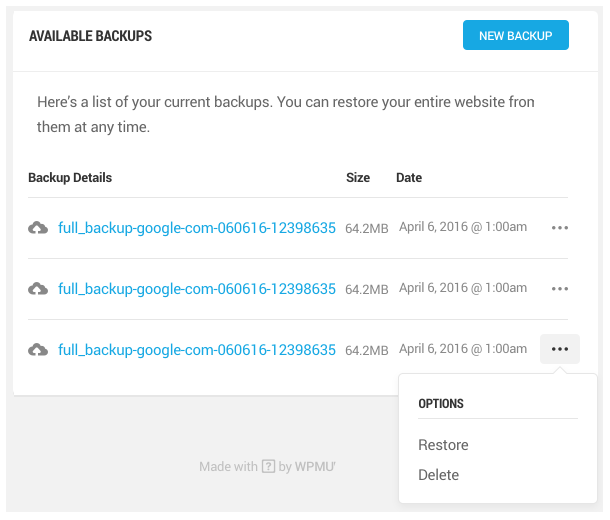Open the three-dot options menu for the first backup
This screenshot has height=520, width=610.
click(560, 228)
